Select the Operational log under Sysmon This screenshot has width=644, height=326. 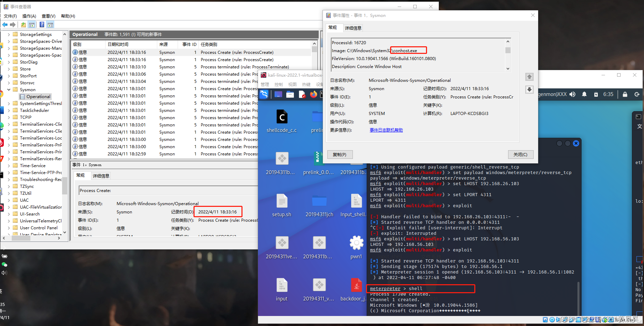35,97
